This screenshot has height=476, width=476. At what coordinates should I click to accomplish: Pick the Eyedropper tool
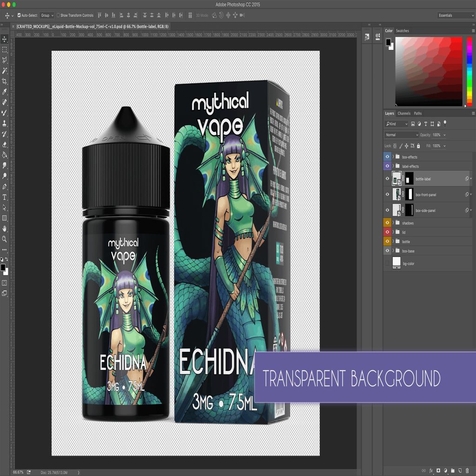tap(5, 92)
